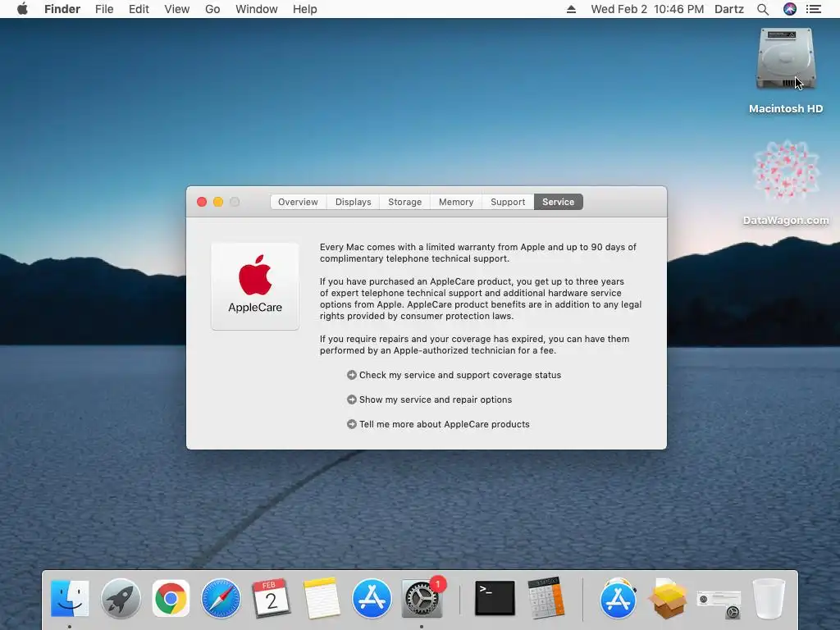Click the AppleCare logo tile
This screenshot has width=840, height=630.
click(255, 286)
